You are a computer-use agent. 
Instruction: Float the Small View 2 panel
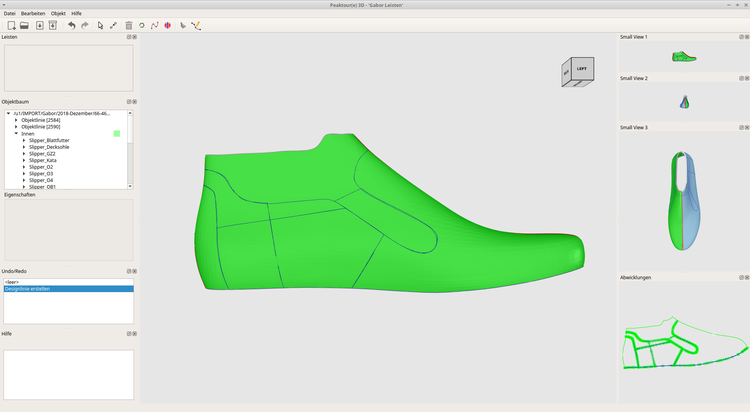[741, 78]
